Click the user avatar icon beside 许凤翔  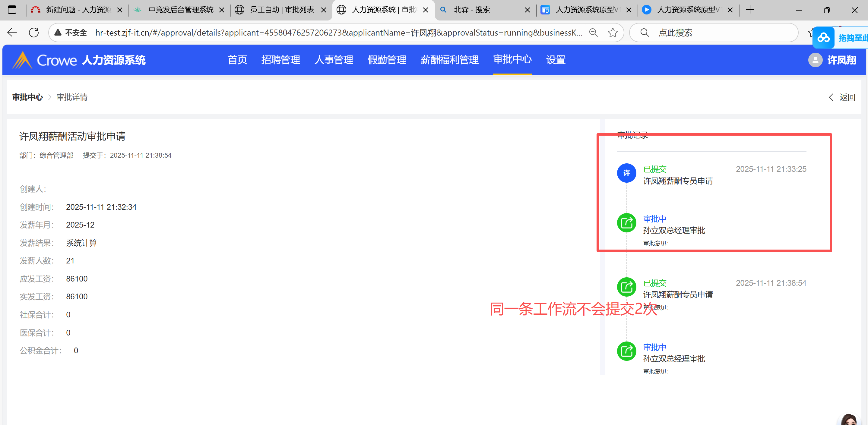click(815, 60)
